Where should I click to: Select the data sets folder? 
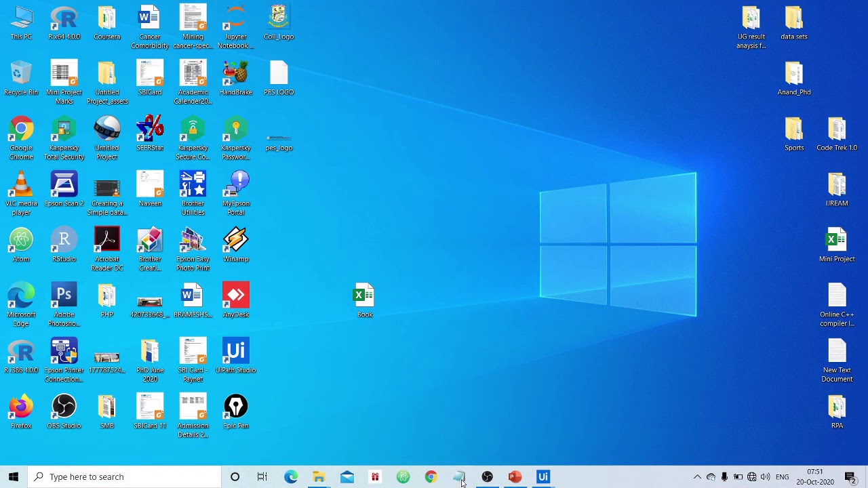(x=794, y=24)
